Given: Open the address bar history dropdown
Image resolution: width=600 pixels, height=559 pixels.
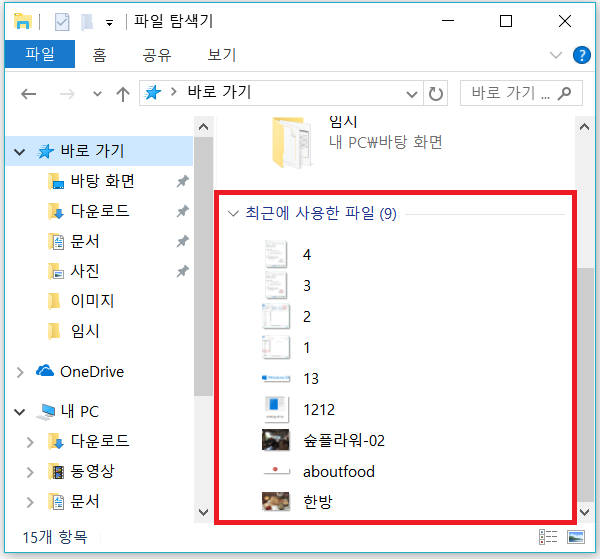Looking at the screenshot, I should [x=412, y=94].
